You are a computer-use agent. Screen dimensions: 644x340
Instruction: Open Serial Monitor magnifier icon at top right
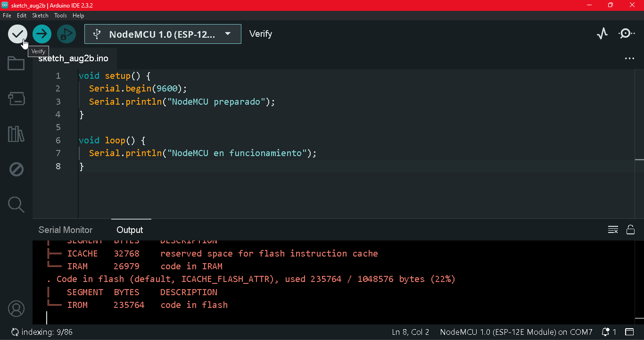tap(627, 34)
